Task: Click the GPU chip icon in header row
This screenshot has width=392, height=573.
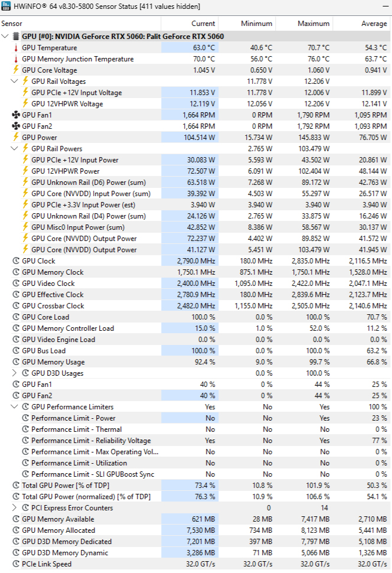Action: coord(16,36)
